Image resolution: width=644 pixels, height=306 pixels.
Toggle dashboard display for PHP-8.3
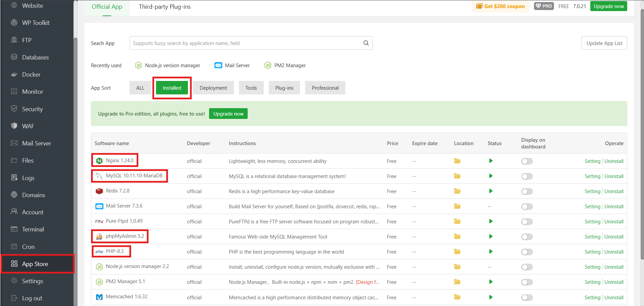pos(527,252)
